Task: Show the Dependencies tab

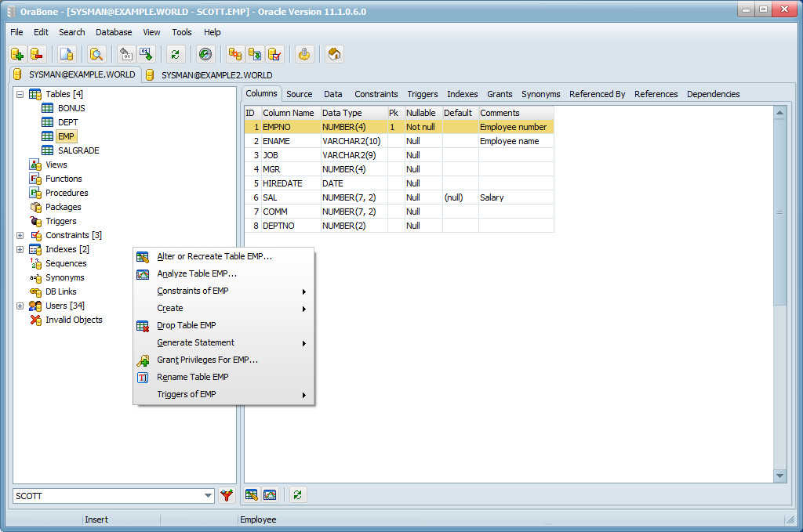Action: [x=714, y=94]
